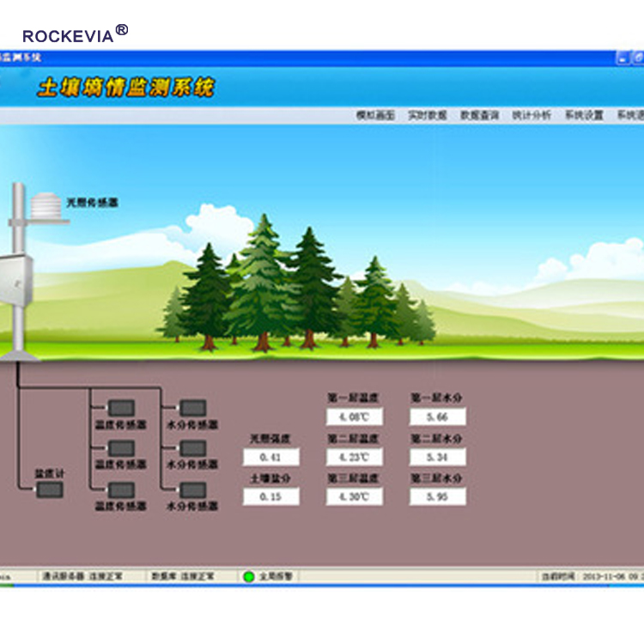Select the middle 温度传感器 icon
Screen dimensions: 644x644
point(120,447)
